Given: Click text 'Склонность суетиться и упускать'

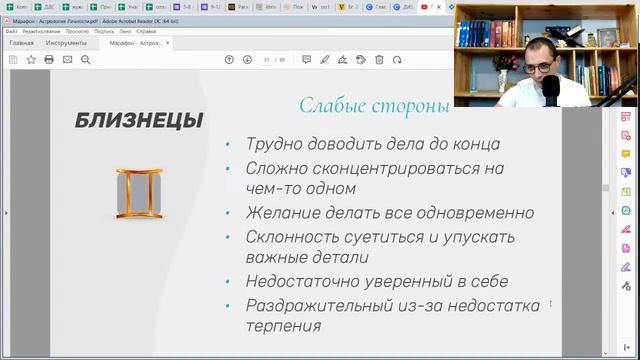Looking at the screenshot, I should coord(380,237).
